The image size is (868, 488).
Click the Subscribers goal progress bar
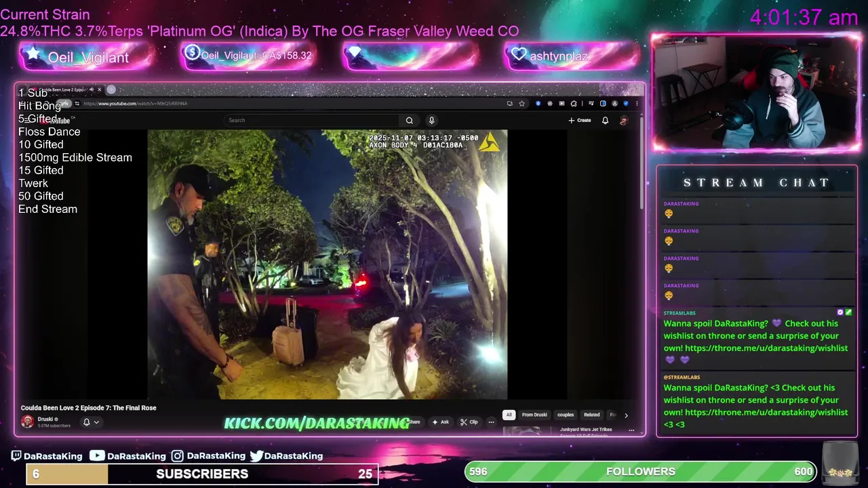click(x=202, y=474)
